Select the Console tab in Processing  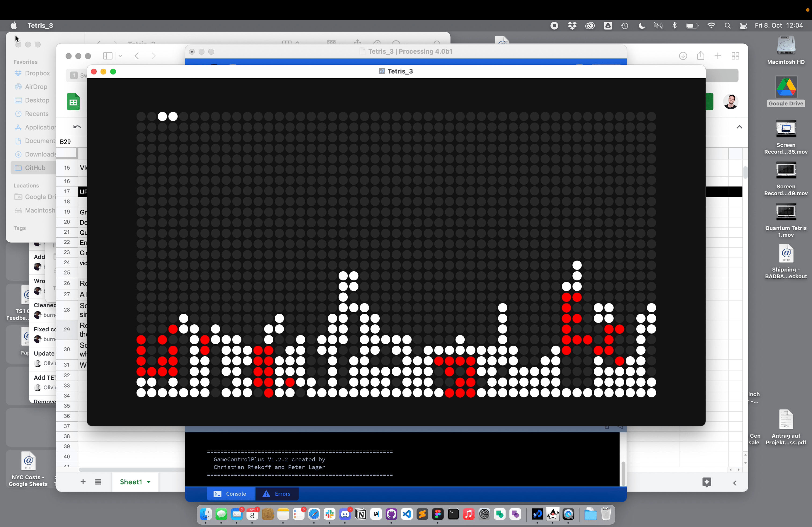point(230,494)
